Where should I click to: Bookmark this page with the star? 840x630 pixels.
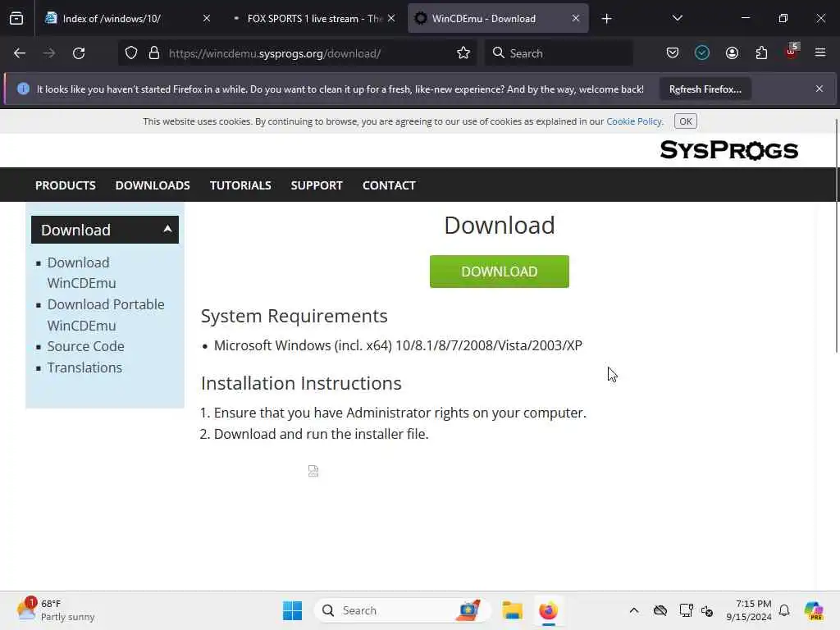coord(463,53)
